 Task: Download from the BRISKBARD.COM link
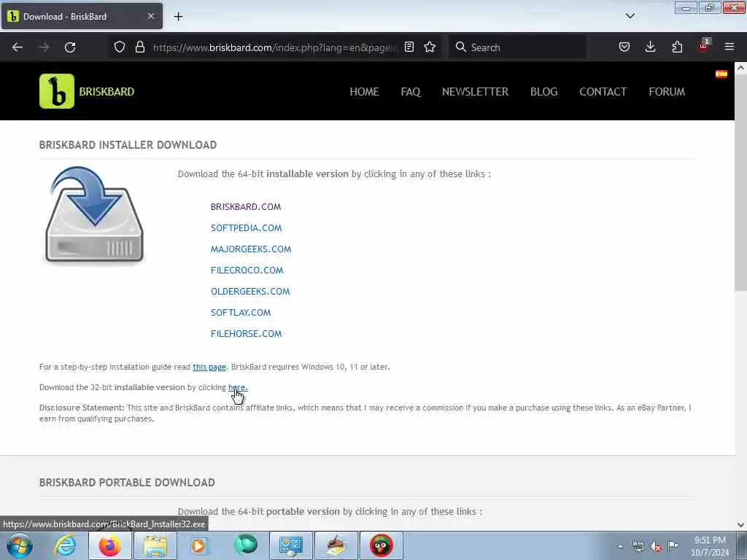(x=246, y=206)
